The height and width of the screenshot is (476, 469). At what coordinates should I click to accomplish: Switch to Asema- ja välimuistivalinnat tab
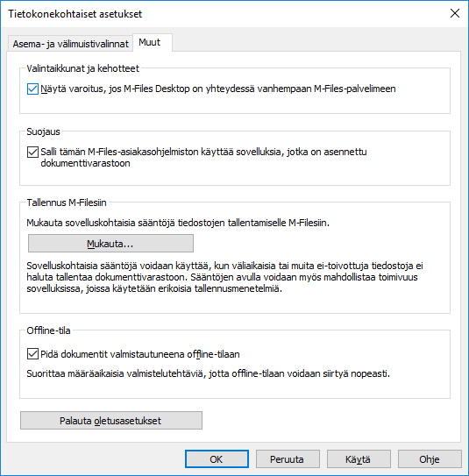pyautogui.click(x=70, y=44)
